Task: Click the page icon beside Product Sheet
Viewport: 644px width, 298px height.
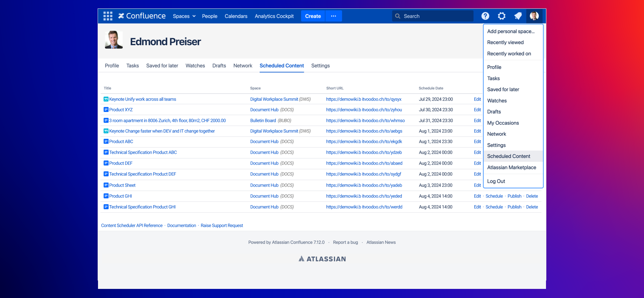Action: [106, 185]
